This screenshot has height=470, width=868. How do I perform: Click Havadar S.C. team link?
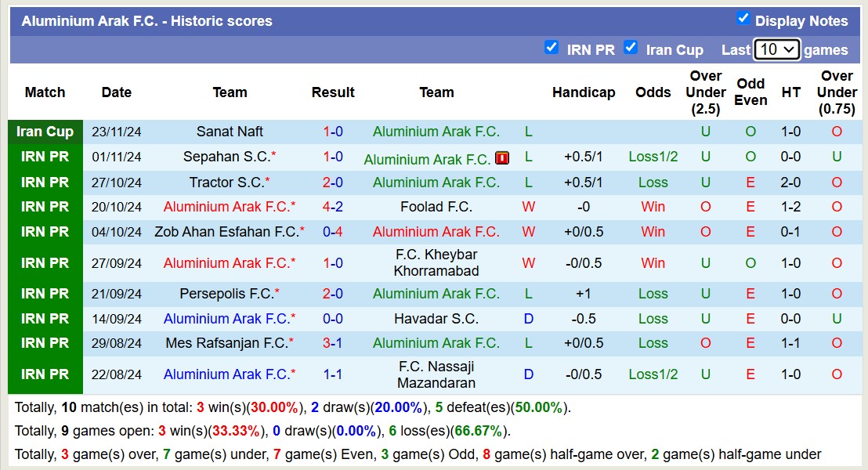[436, 319]
